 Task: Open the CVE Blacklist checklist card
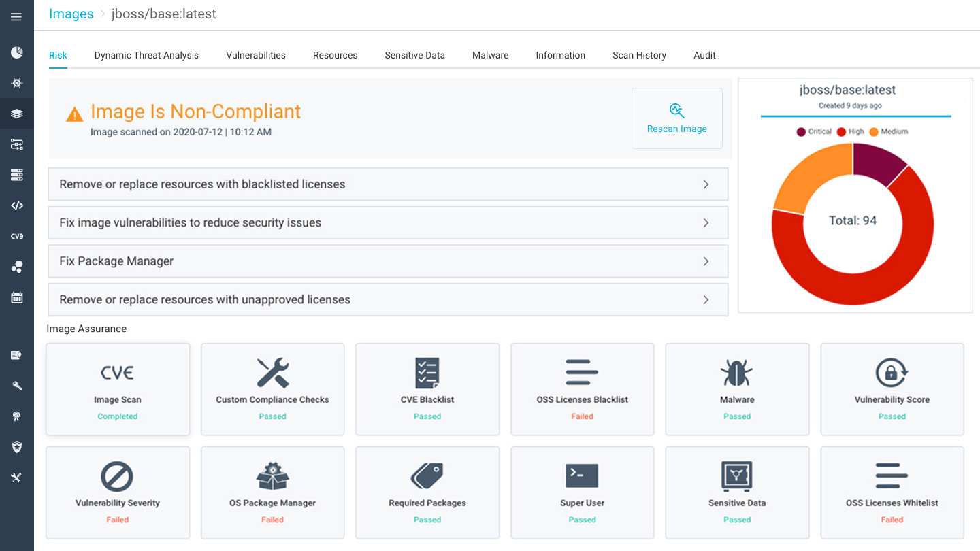427,389
